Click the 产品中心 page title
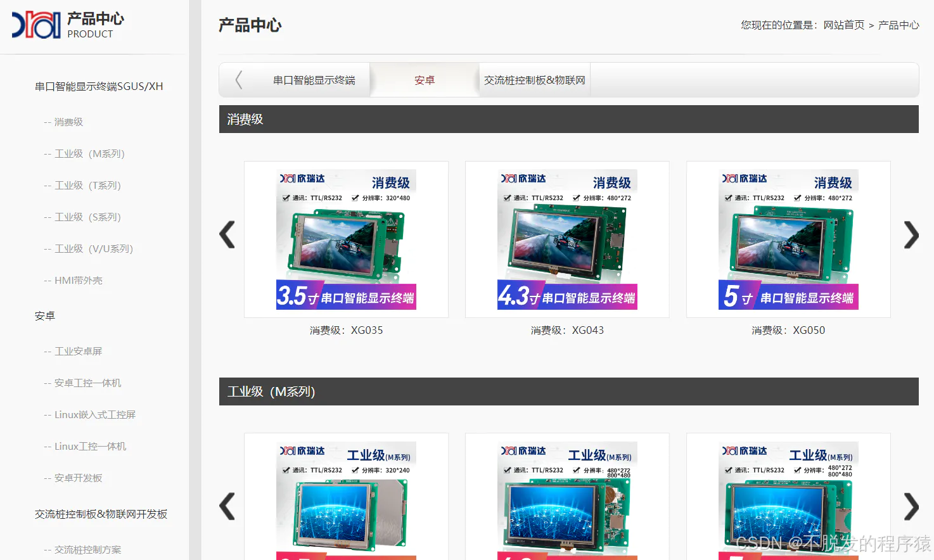This screenshot has width=934, height=560. pyautogui.click(x=250, y=25)
